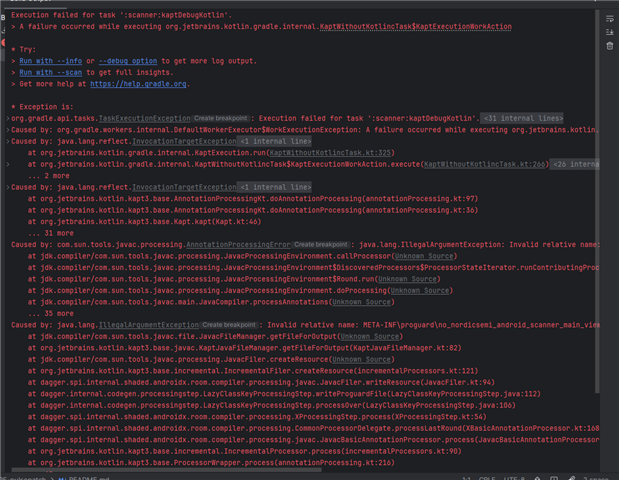This screenshot has width=619, height=480.
Task: Click the vertical scrollbar of the console
Action: (597, 201)
